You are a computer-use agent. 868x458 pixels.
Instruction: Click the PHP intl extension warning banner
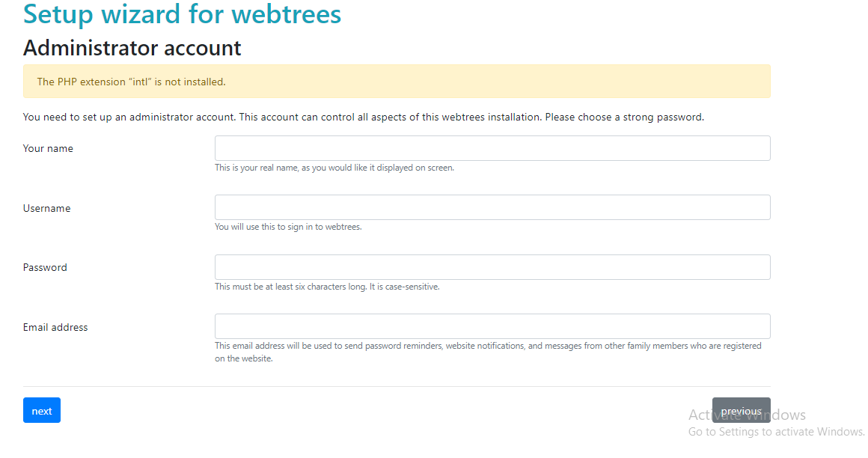click(397, 81)
